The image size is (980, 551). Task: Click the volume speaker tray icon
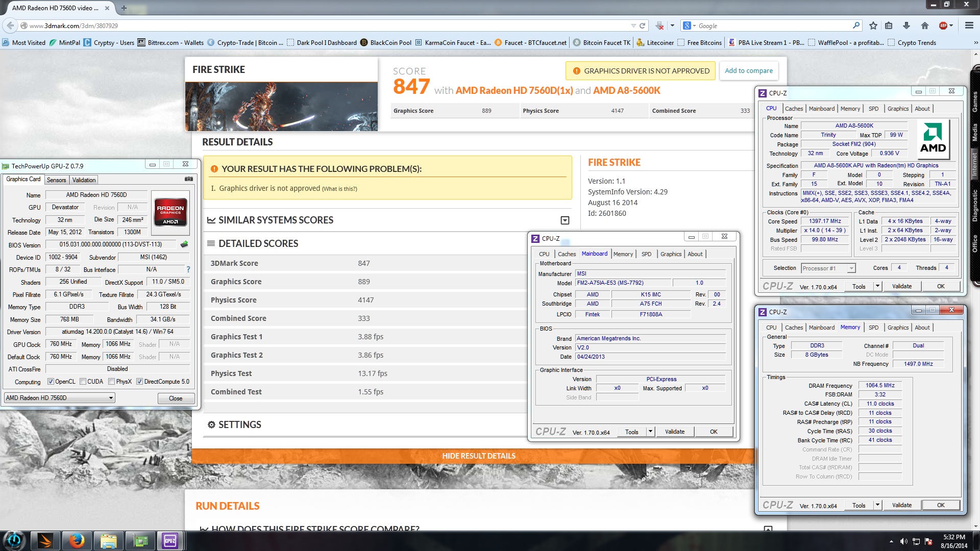coord(903,541)
